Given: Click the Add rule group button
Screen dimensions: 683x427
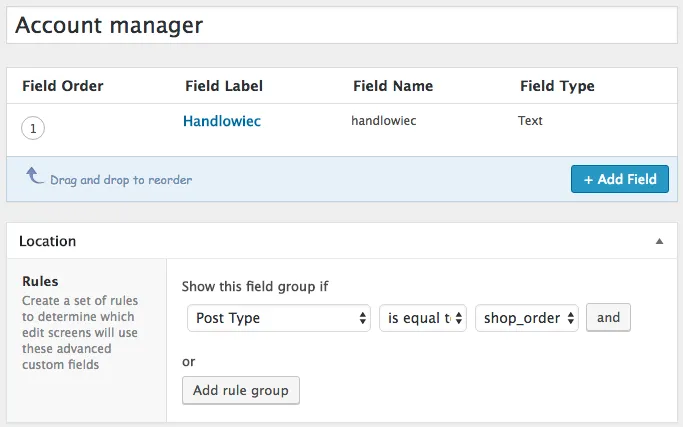Looking at the screenshot, I should pos(240,390).
